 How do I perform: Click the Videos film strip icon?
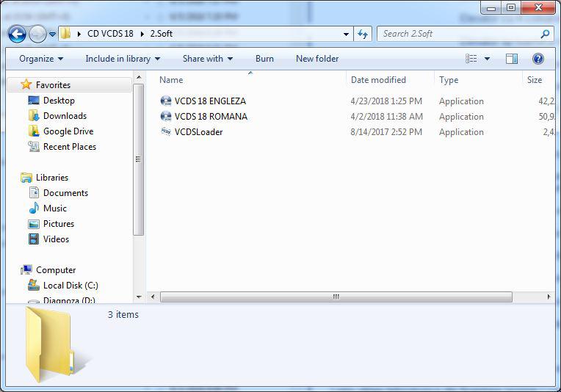[34, 239]
